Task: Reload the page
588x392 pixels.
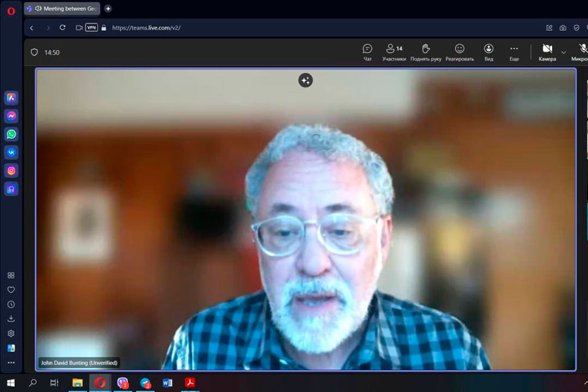Action: (x=63, y=27)
